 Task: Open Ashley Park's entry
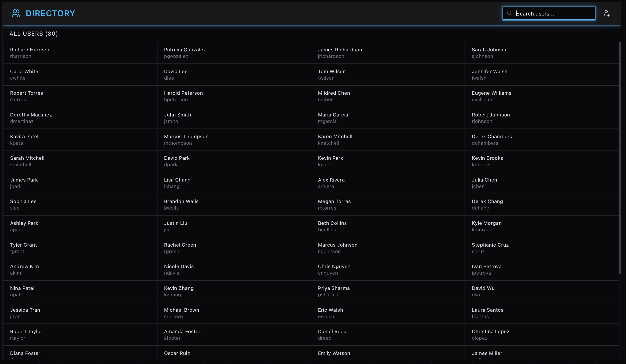click(80, 226)
